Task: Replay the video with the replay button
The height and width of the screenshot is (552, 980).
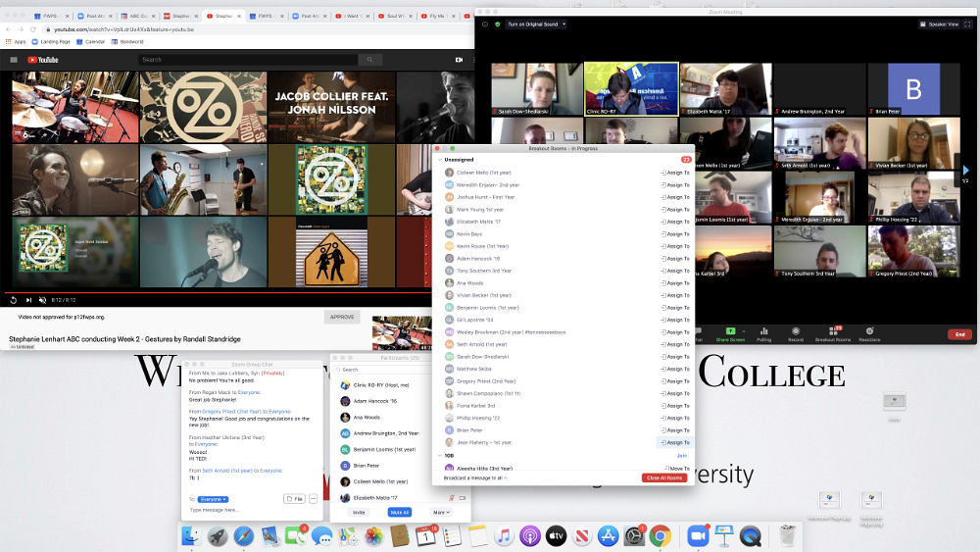Action: (13, 300)
